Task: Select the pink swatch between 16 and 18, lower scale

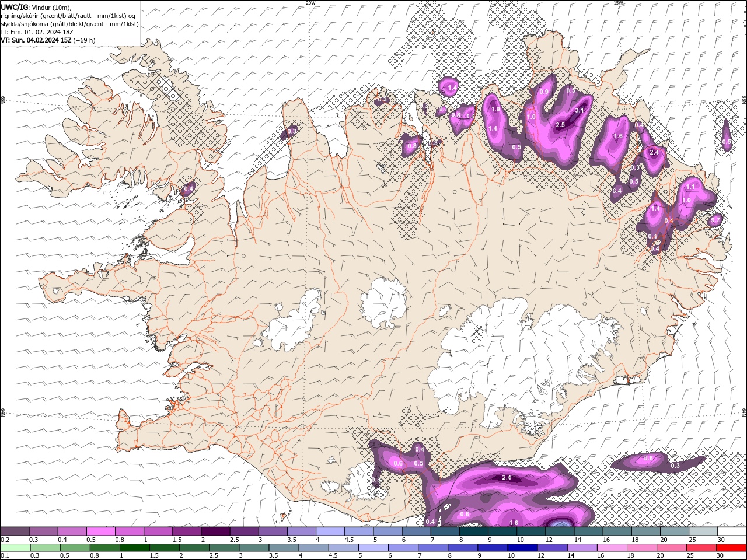Action: [612, 548]
